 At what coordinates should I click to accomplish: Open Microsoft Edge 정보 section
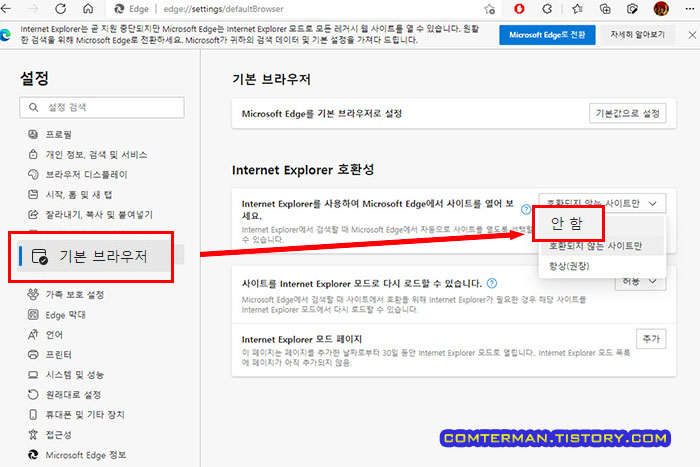[x=77, y=455]
